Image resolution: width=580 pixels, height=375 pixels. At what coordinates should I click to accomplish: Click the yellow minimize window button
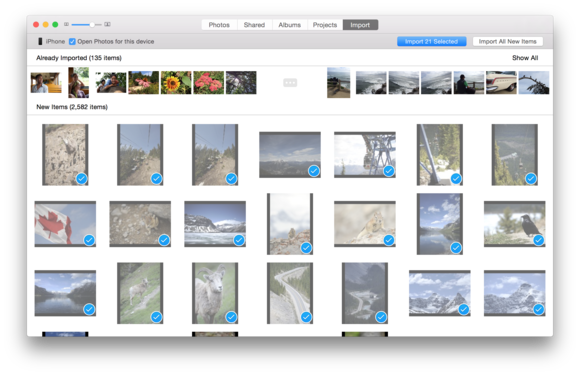pyautogui.click(x=45, y=24)
